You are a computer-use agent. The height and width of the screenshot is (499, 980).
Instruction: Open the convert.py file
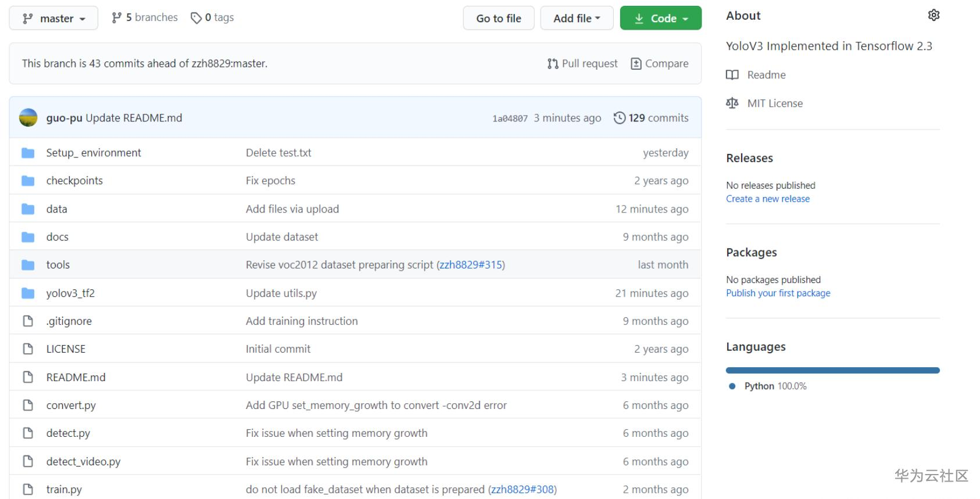pos(71,405)
